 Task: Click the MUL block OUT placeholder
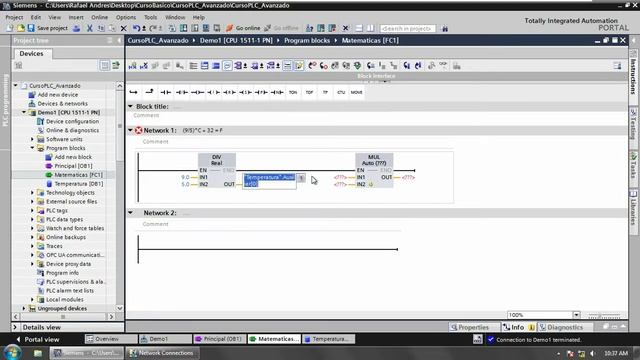[408, 177]
